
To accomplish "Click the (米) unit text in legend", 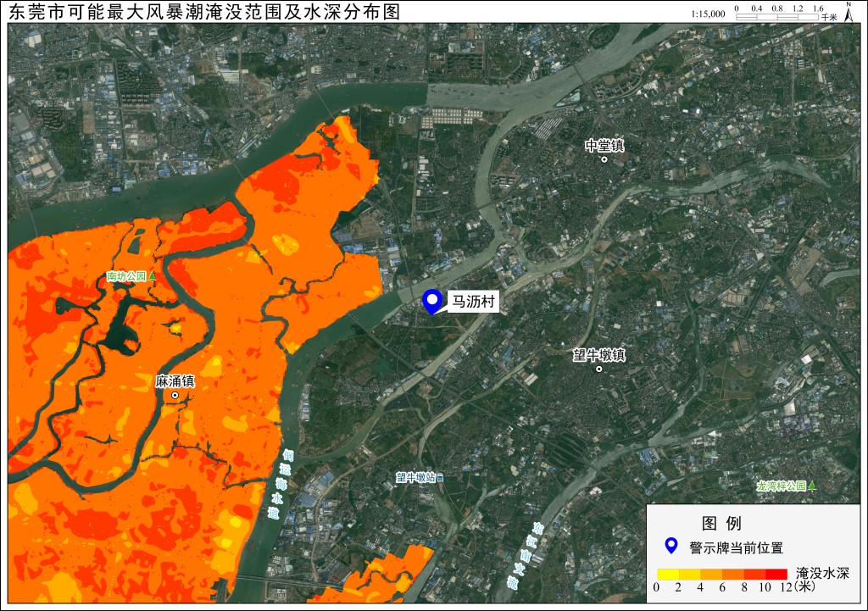I will pyautogui.click(x=804, y=586).
